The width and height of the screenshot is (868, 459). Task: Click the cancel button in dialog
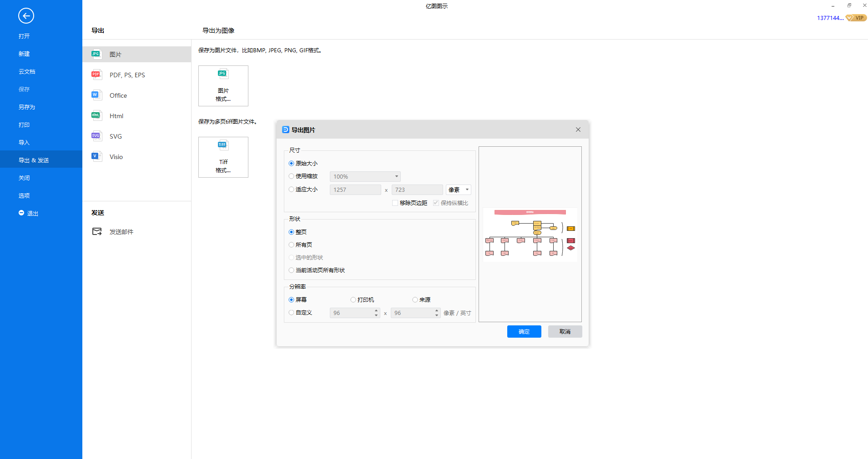[565, 332]
